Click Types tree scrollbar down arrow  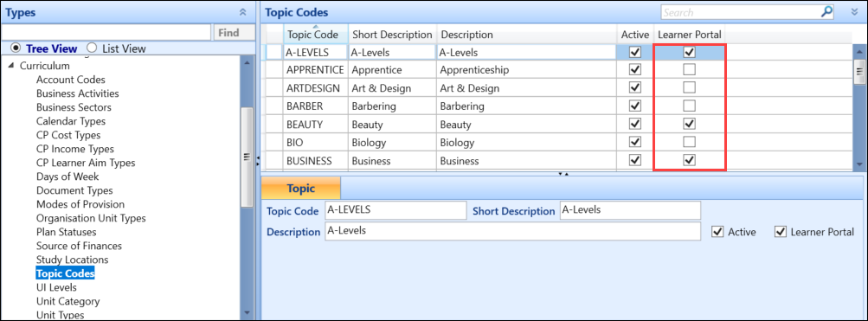coord(248,313)
